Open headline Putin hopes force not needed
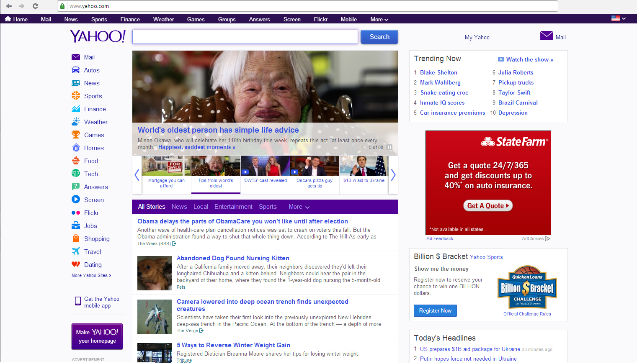This screenshot has width=637, height=364. (468, 359)
